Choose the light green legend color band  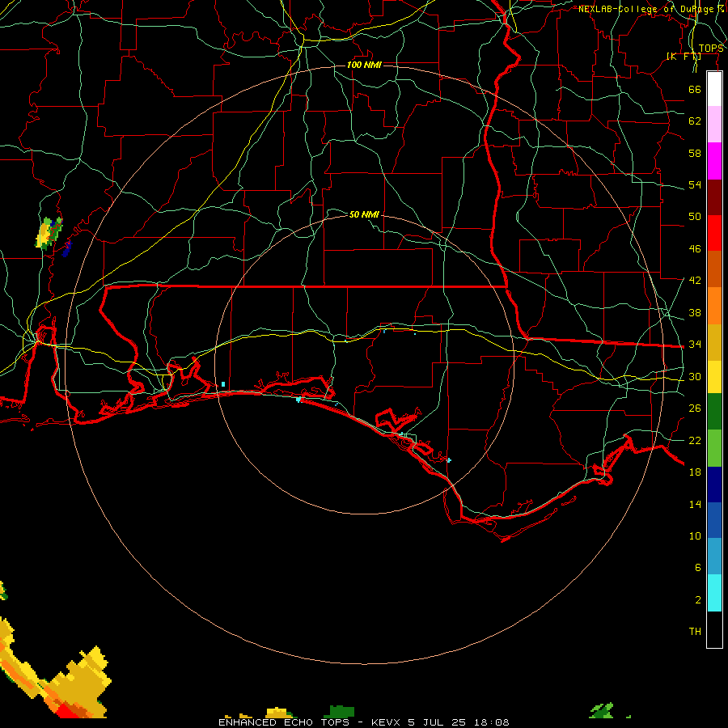click(x=714, y=447)
